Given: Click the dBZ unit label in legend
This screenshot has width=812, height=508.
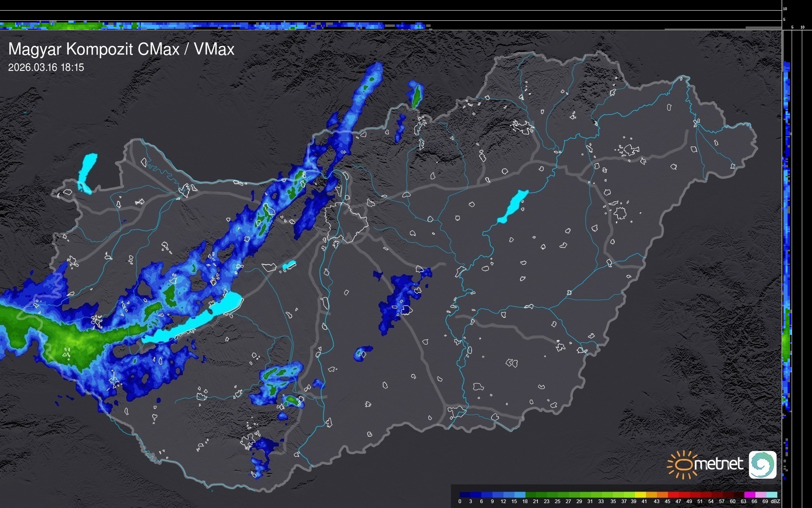Looking at the screenshot, I should [775, 501].
